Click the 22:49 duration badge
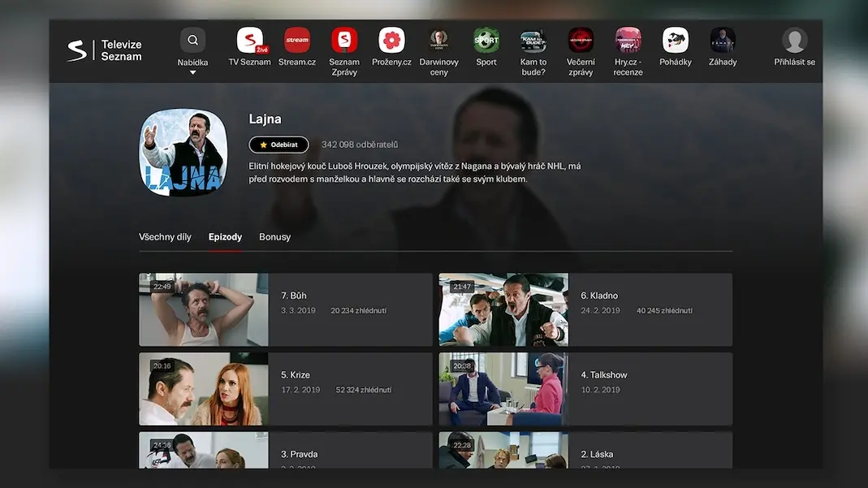Viewport: 868px width, 488px height. click(x=162, y=287)
